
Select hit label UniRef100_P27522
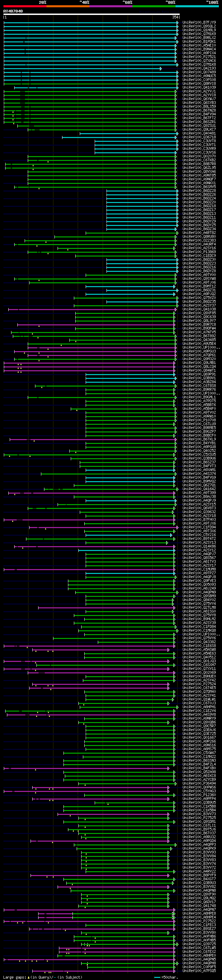point(199,921)
